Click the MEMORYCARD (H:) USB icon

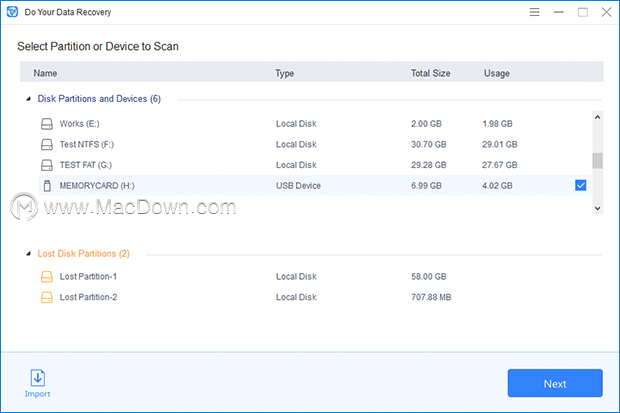pos(47,186)
